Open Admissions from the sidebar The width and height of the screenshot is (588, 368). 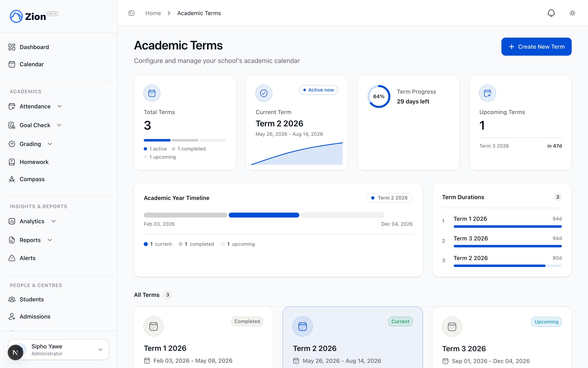[59, 316]
